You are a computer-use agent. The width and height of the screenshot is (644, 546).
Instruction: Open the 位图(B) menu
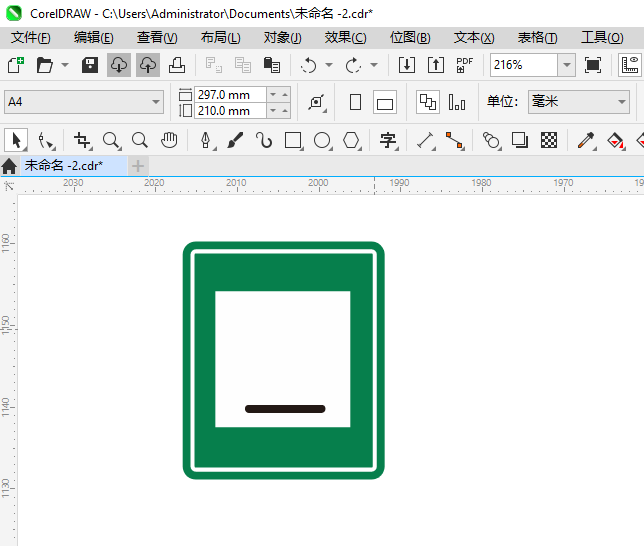[x=410, y=37]
